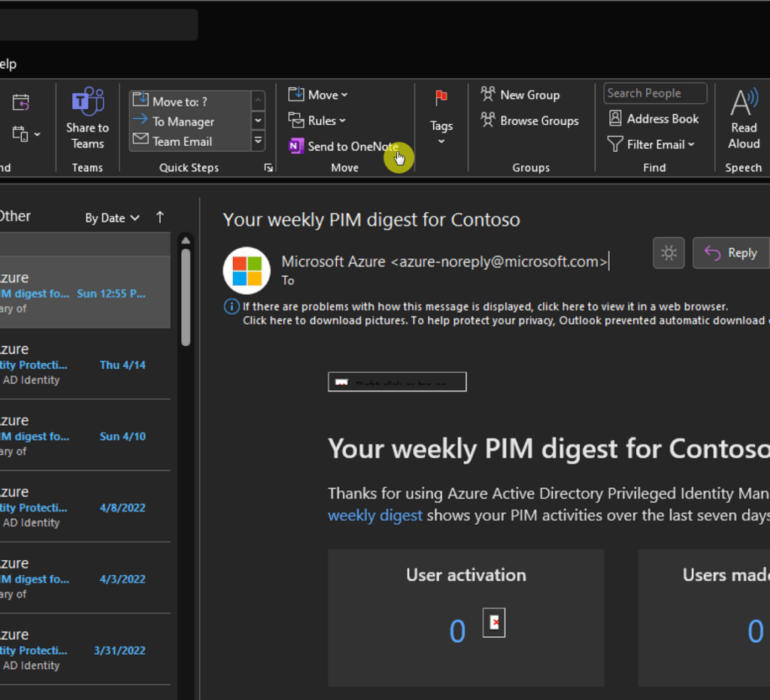Click blocked image placeholder at top of email
Image resolution: width=770 pixels, height=700 pixels.
397,382
